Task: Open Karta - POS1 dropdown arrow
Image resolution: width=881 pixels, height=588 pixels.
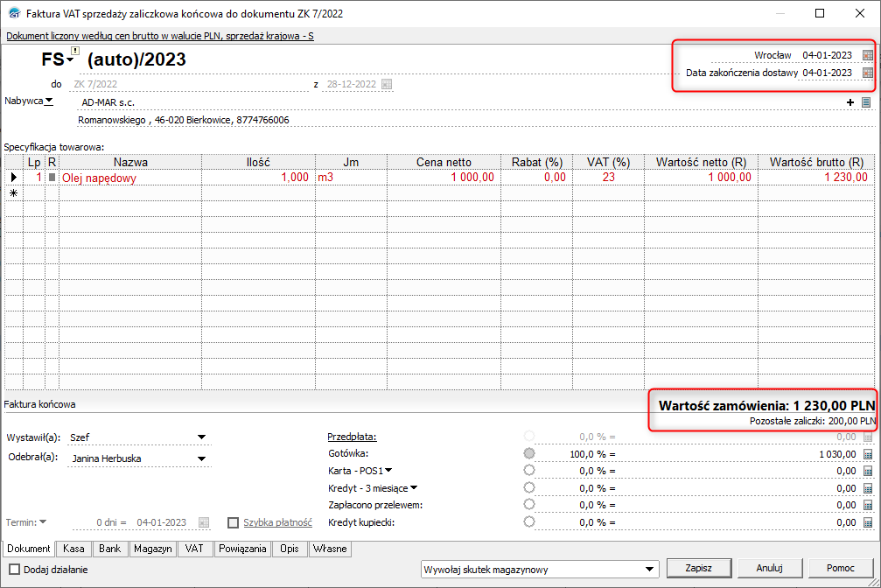Action: pos(388,470)
